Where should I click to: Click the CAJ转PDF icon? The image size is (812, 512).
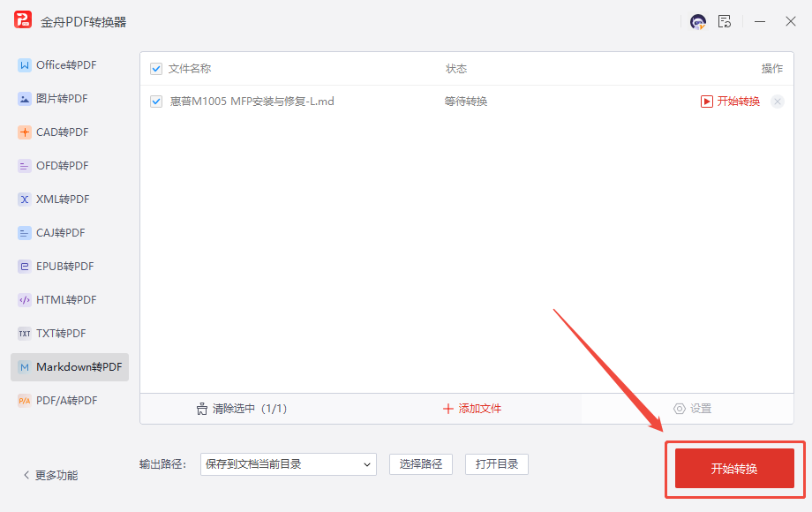[25, 233]
